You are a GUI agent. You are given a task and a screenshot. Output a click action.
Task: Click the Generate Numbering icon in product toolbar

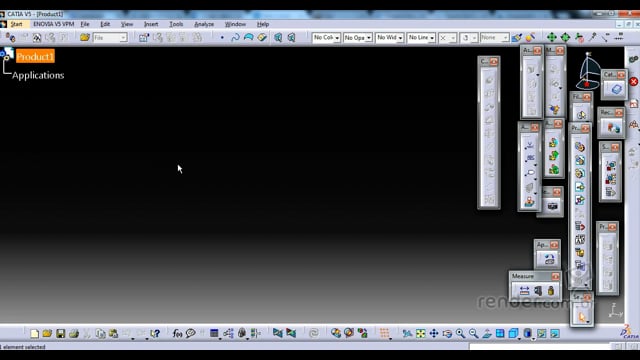click(x=580, y=240)
